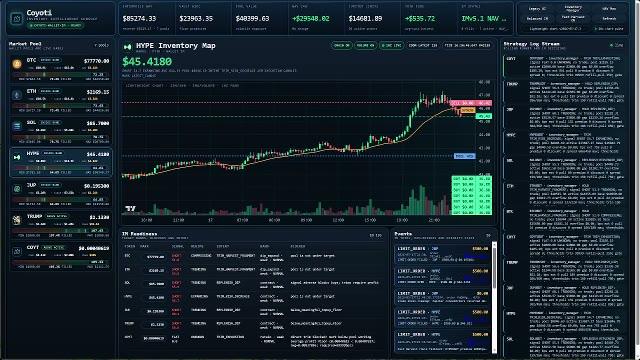Click the BTC status badge next to its ticker

point(50,60)
